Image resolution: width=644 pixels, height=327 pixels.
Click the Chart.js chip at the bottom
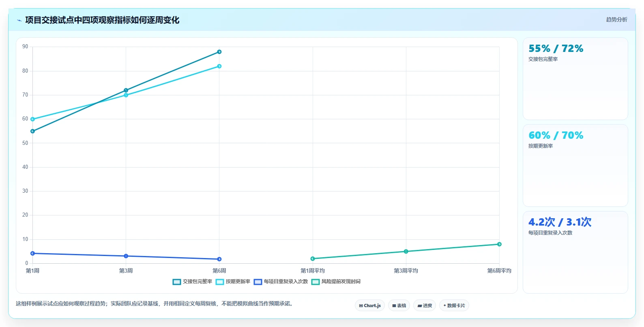tap(370, 305)
